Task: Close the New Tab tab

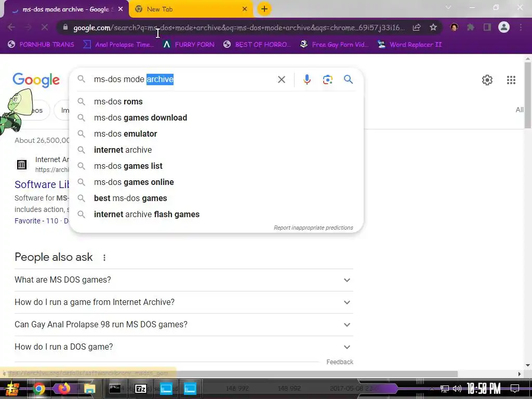Action: click(245, 9)
